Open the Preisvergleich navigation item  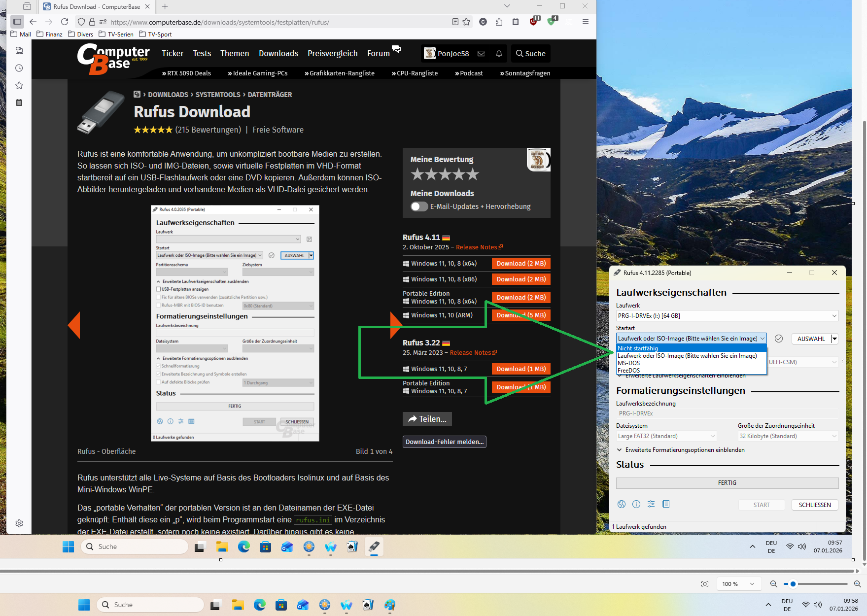click(333, 53)
